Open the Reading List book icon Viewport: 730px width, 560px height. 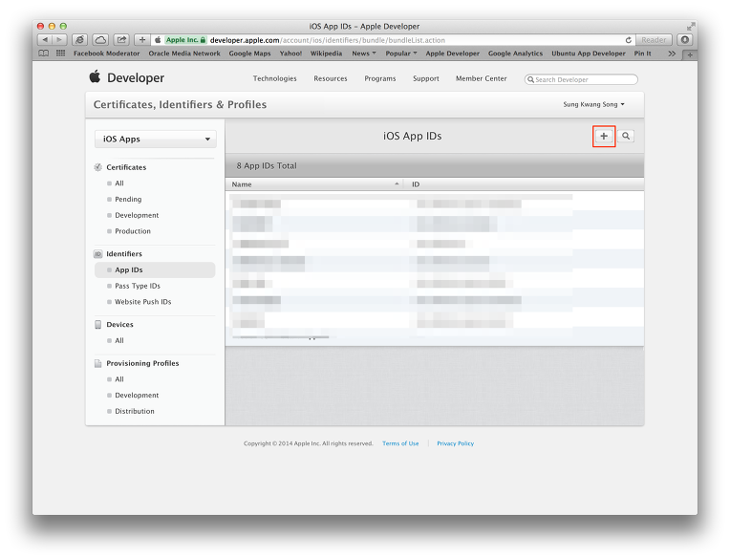point(43,54)
